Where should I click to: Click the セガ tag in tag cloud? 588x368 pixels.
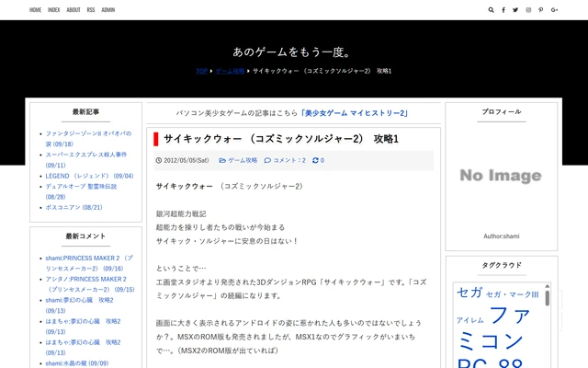(x=469, y=293)
